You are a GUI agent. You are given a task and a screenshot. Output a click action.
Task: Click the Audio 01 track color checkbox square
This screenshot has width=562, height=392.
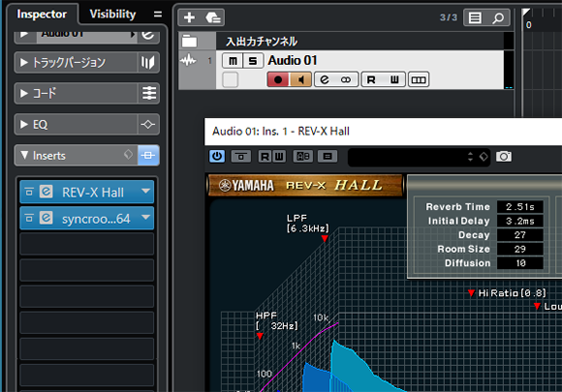pos(230,79)
